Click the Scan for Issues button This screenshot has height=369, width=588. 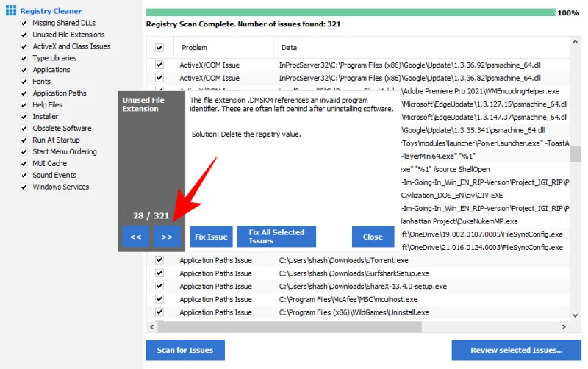(x=185, y=350)
